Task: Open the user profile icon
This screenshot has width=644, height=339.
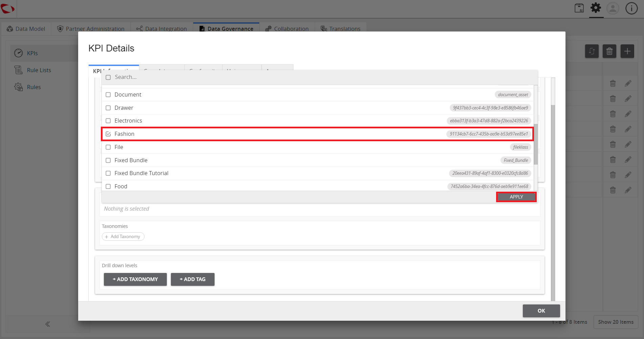Action: point(613,8)
